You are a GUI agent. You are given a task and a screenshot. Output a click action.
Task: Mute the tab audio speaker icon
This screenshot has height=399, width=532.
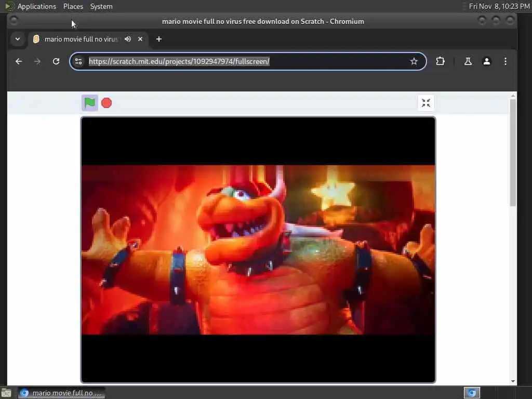128,39
